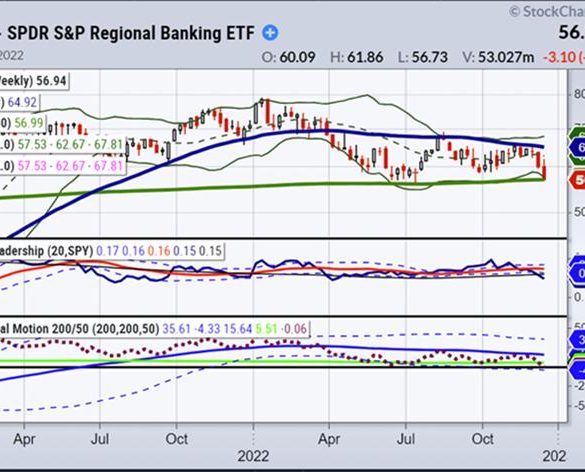The width and height of the screenshot is (585, 472).
Task: Click the -4.33 value in Real Motion legend
Action: click(x=207, y=329)
